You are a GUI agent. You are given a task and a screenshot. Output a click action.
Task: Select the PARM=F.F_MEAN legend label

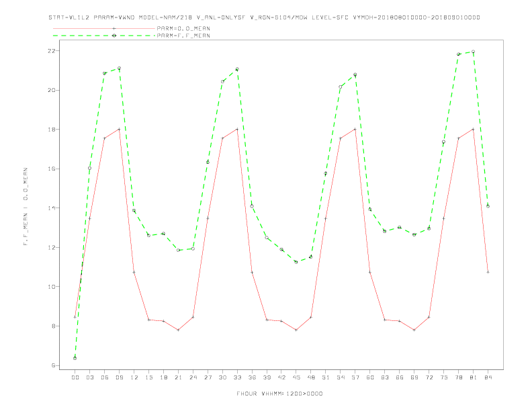click(183, 36)
